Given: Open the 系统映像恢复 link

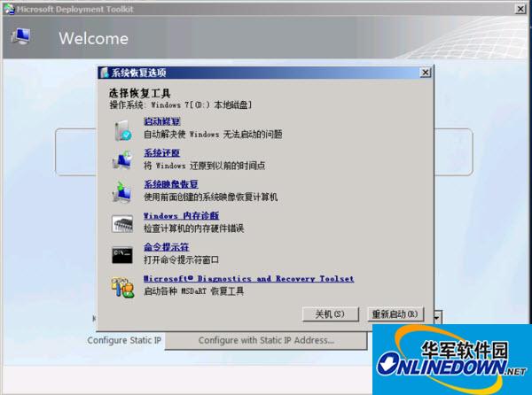Looking at the screenshot, I should (171, 184).
